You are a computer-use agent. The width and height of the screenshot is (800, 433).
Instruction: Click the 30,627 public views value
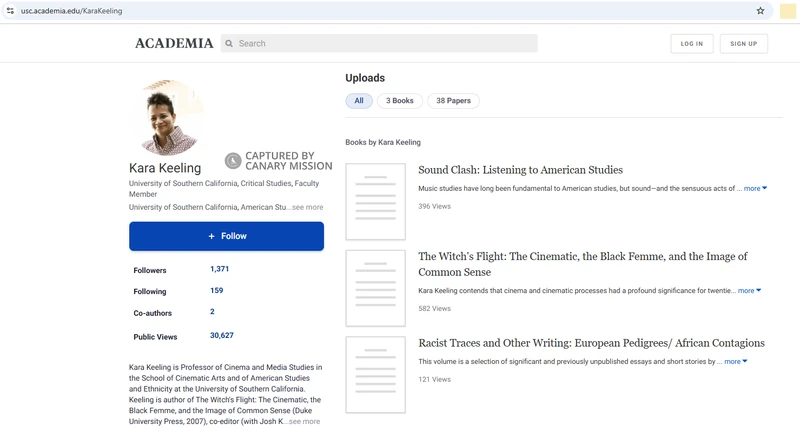coord(221,335)
